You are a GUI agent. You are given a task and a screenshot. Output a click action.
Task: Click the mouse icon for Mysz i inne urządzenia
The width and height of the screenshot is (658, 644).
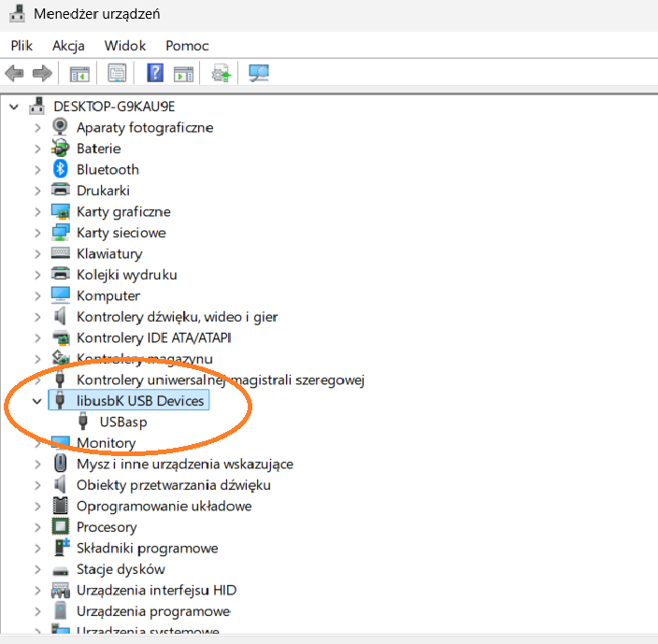coord(61,464)
